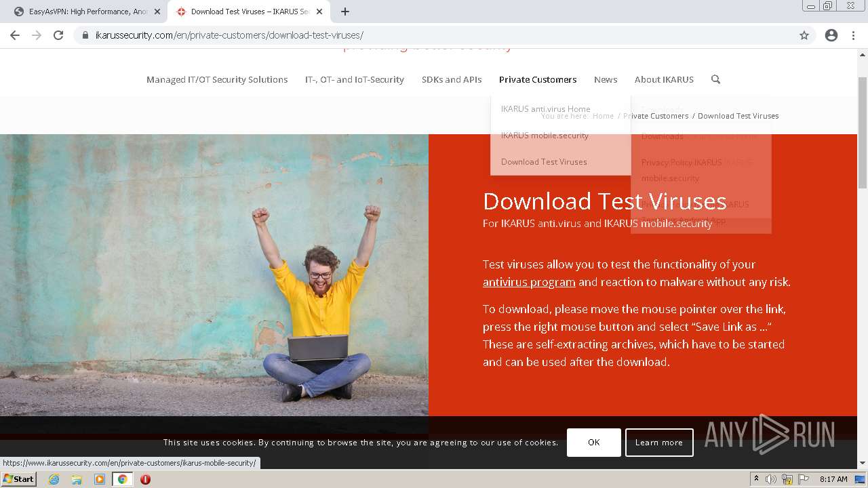Screen dimensions: 868x488
Task: Open the SDKs and APIs menu
Action: pos(452,79)
